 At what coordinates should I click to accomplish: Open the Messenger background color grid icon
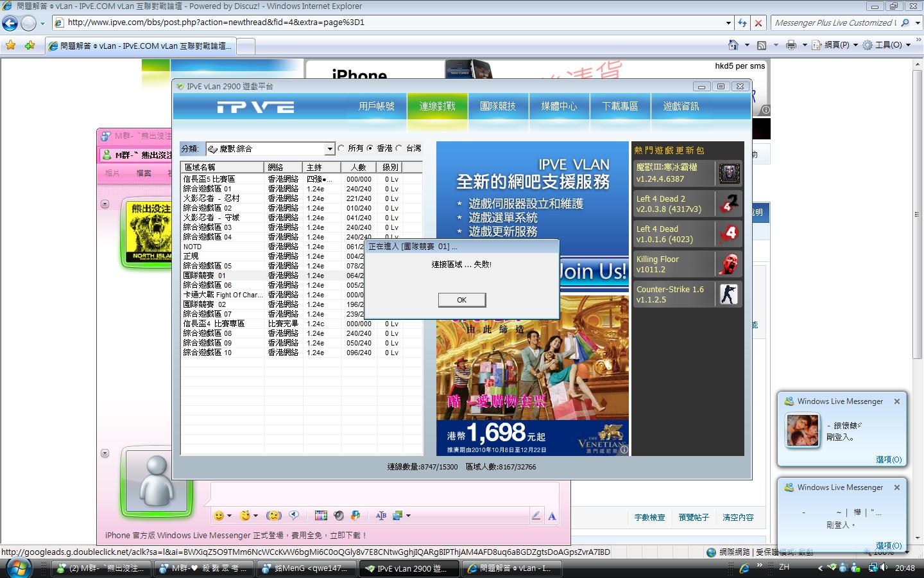321,516
